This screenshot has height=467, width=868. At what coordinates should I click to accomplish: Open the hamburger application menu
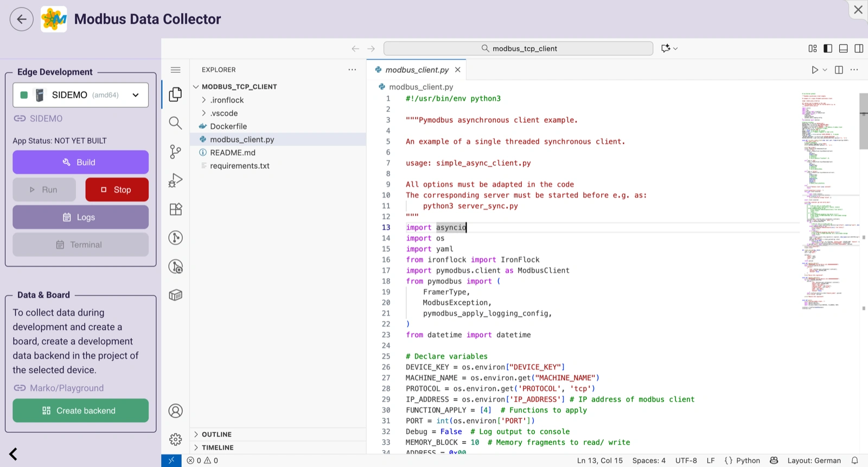[x=175, y=70]
